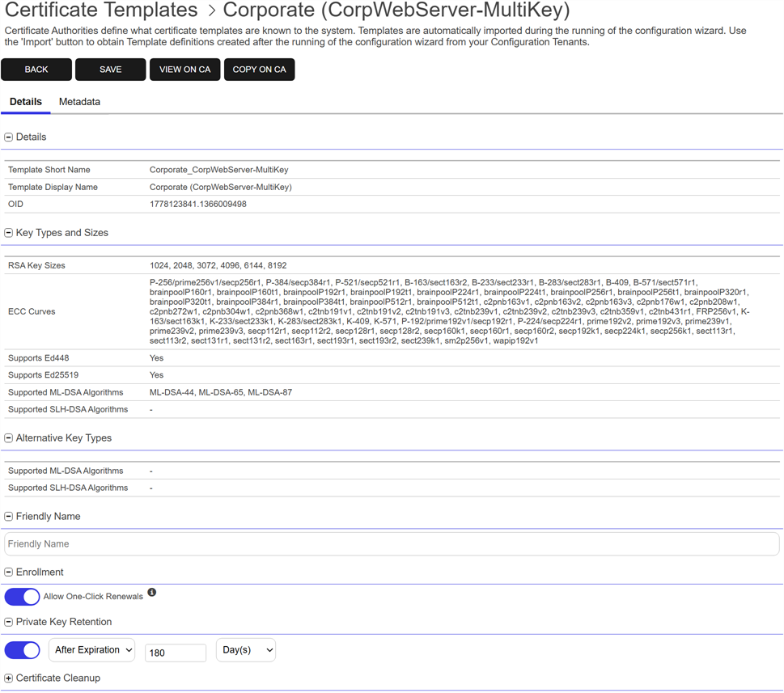Disable the Allow One-Click Renewals toggle
This screenshot has width=784, height=693.
[x=23, y=597]
